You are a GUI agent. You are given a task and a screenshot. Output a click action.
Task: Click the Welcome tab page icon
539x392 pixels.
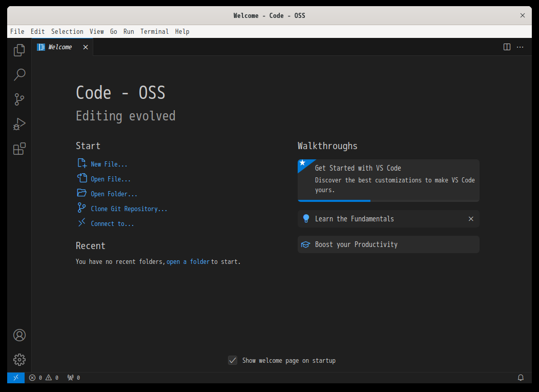pos(41,47)
